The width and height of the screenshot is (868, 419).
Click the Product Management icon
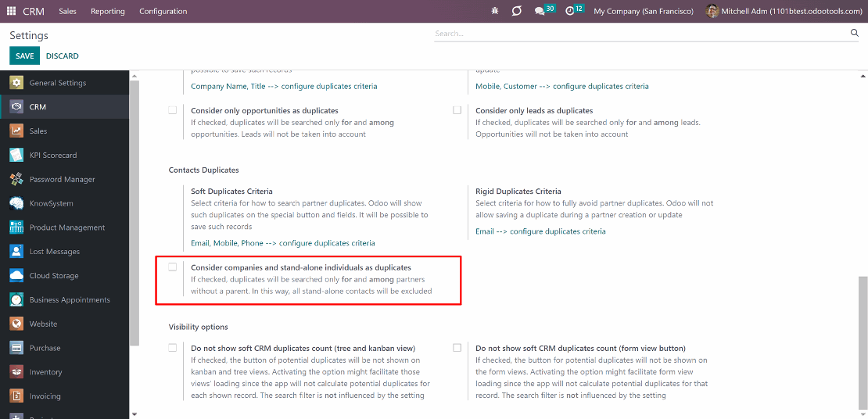pyautogui.click(x=16, y=227)
